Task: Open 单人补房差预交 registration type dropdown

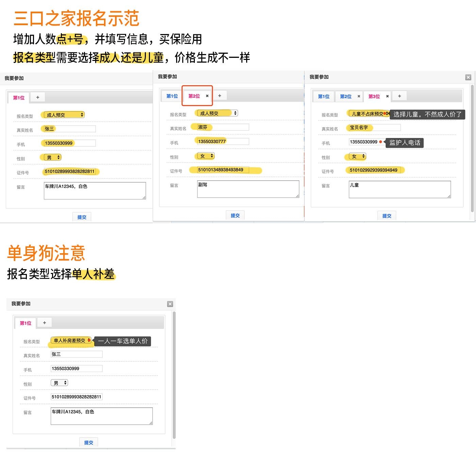Action: [x=71, y=340]
